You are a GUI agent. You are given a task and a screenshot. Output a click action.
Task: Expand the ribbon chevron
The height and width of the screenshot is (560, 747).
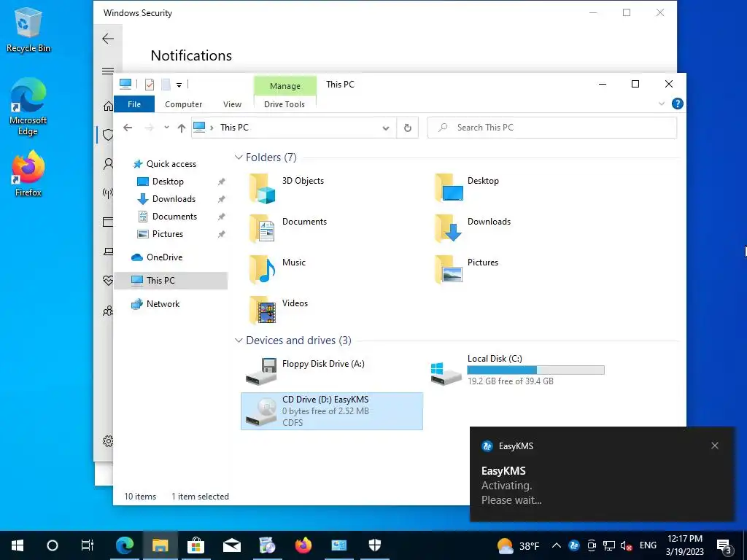click(x=661, y=104)
